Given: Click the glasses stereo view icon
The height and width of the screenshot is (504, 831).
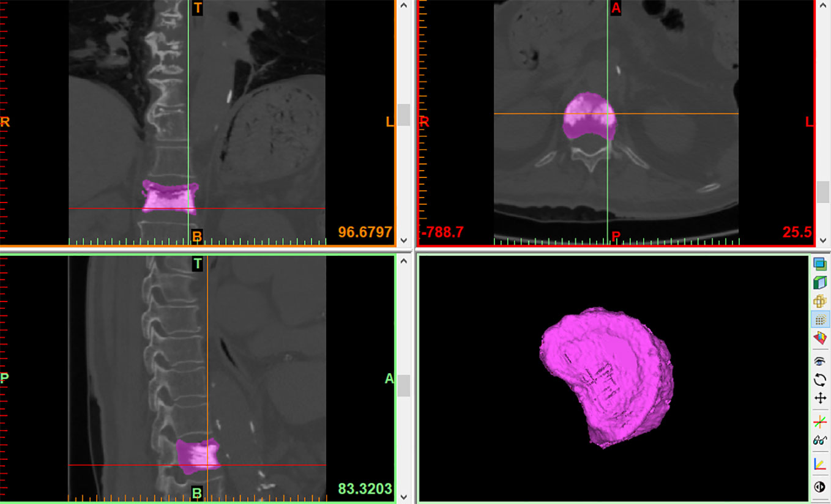Looking at the screenshot, I should point(820,440).
